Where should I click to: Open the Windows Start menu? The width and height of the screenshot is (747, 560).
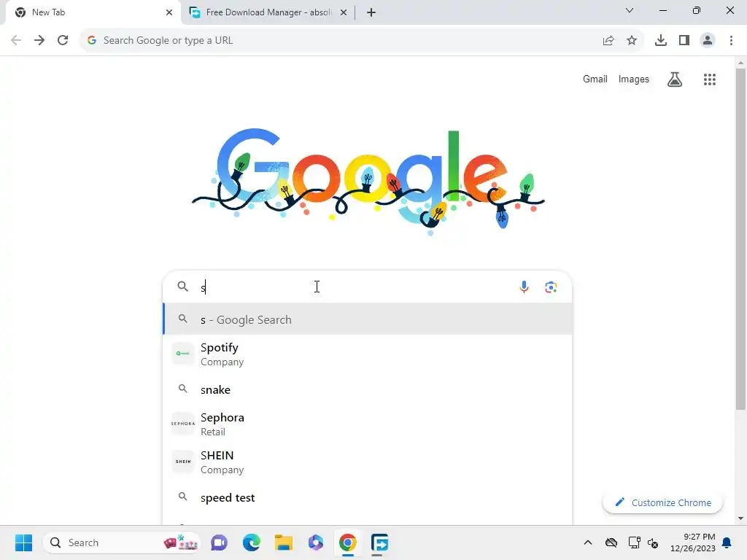(23, 542)
